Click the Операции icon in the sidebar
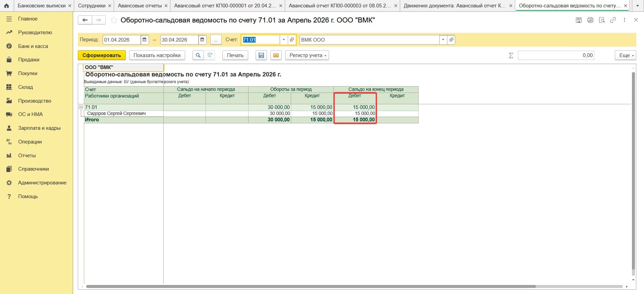The width and height of the screenshot is (644, 294). pos(9,142)
